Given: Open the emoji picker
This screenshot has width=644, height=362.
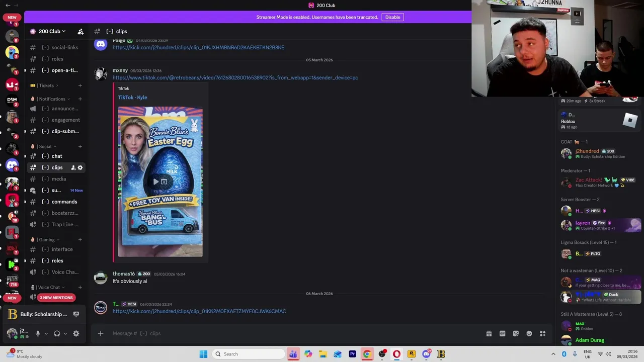Looking at the screenshot, I should pos(529,333).
